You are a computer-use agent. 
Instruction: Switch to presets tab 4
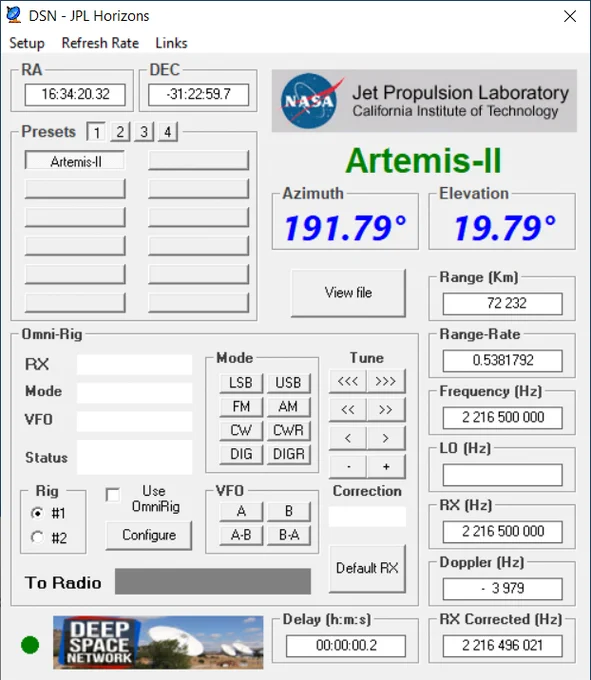click(168, 132)
